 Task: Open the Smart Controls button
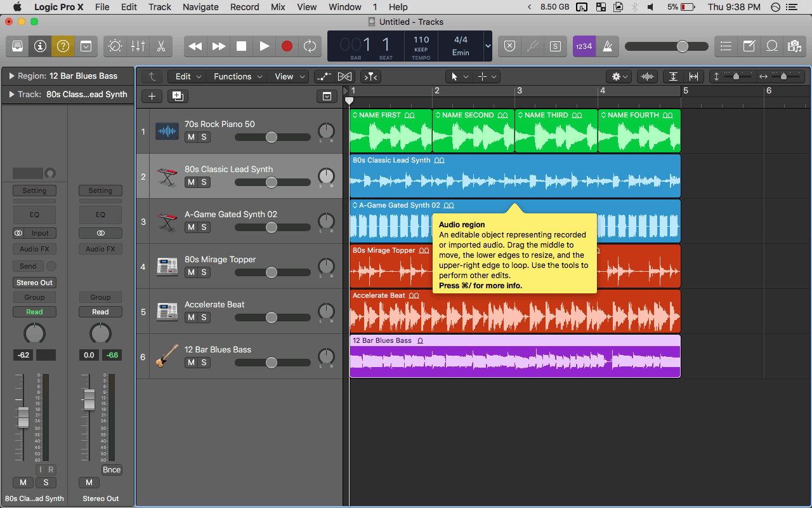115,46
